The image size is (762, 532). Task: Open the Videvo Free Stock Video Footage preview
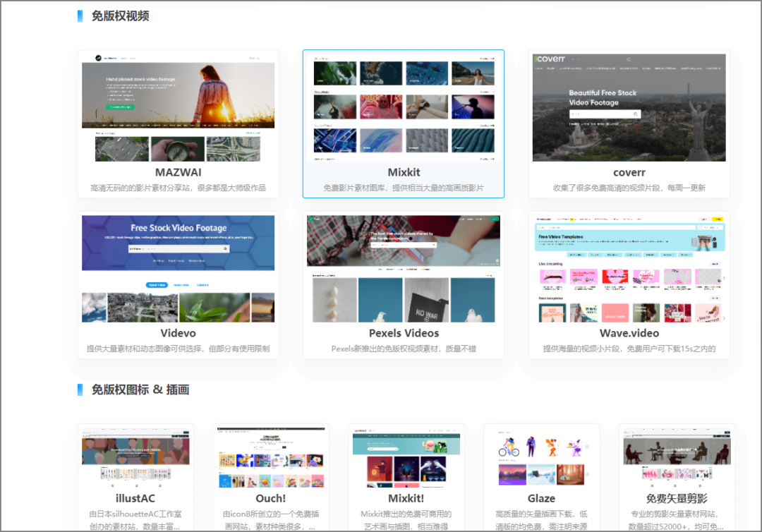[178, 267]
